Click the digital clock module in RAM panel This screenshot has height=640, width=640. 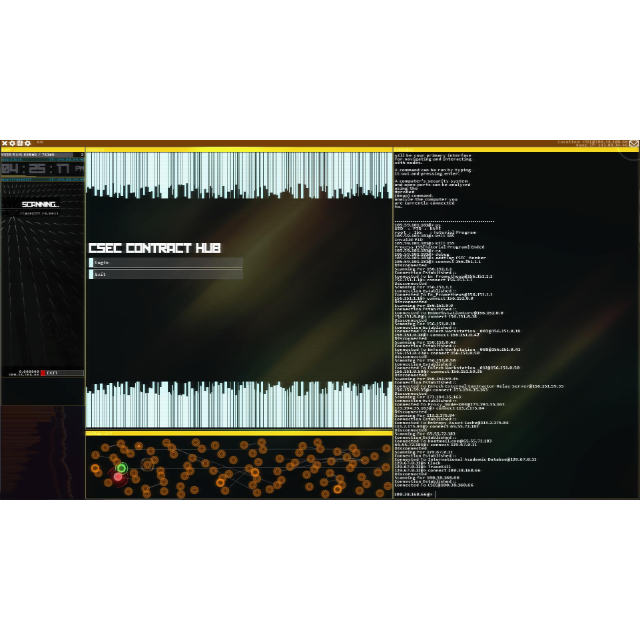pyautogui.click(x=42, y=169)
